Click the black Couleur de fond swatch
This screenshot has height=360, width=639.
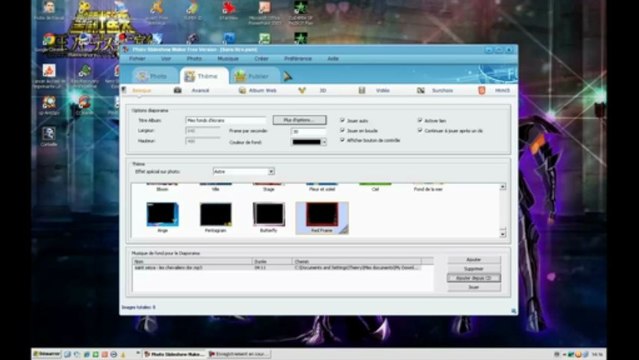coord(306,142)
